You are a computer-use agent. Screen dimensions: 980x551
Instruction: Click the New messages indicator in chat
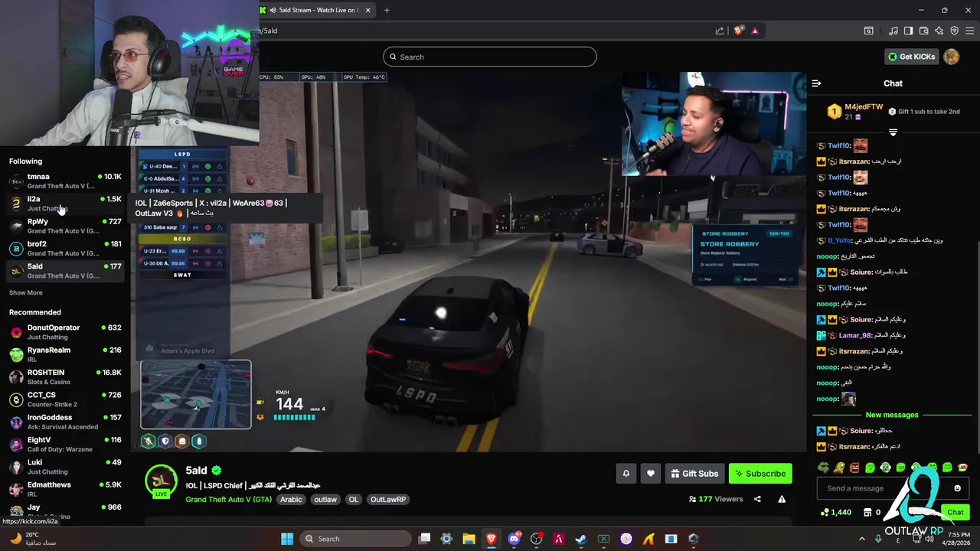892,415
